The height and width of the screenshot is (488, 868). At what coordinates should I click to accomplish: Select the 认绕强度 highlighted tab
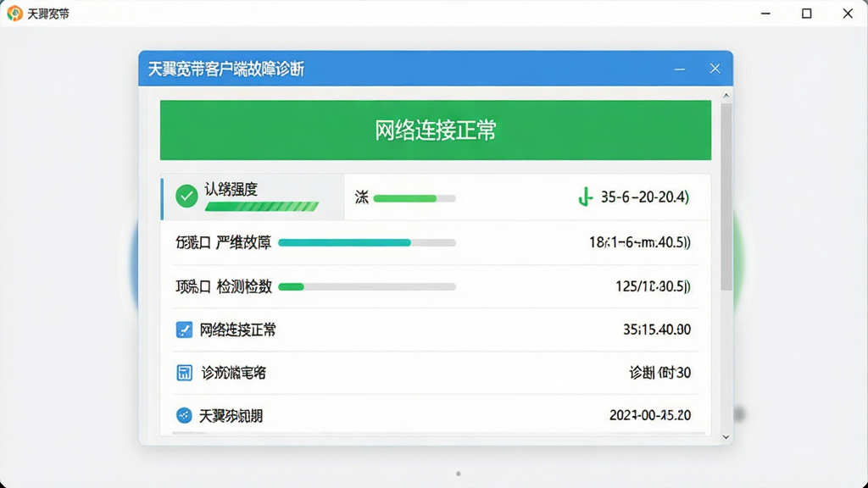click(253, 197)
